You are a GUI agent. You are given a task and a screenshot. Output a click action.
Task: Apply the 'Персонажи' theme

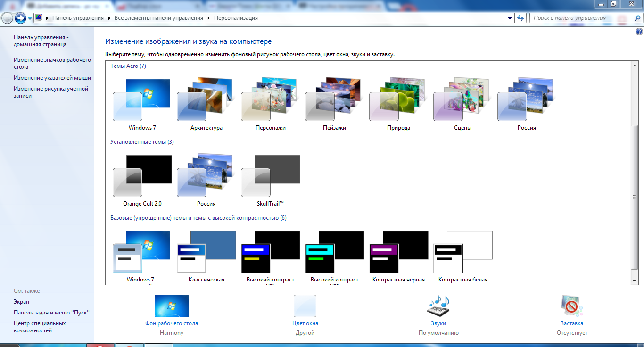pyautogui.click(x=270, y=105)
